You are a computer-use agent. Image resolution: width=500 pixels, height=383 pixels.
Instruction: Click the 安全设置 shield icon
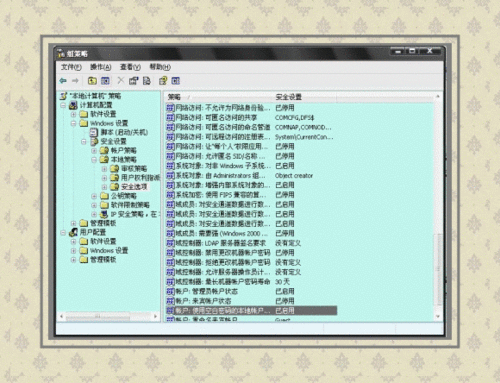coord(94,142)
